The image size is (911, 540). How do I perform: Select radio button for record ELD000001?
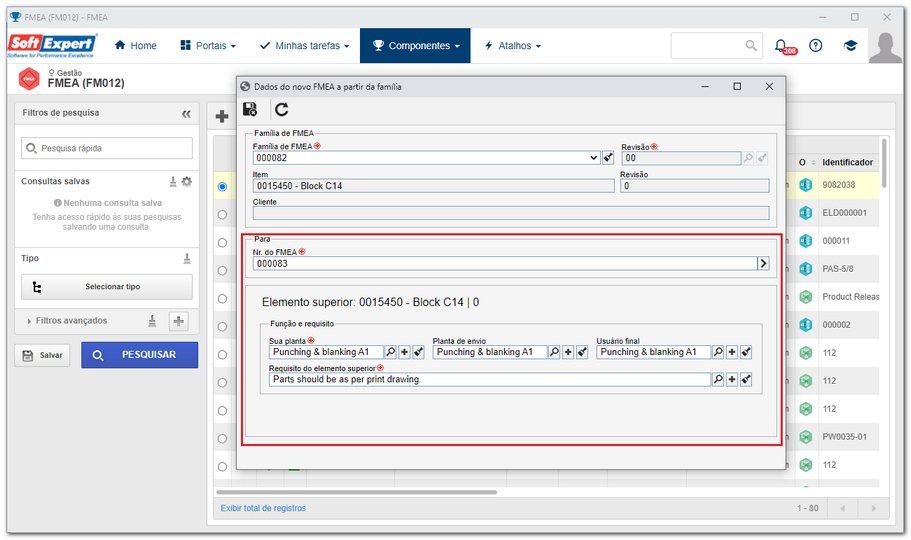coord(223,214)
